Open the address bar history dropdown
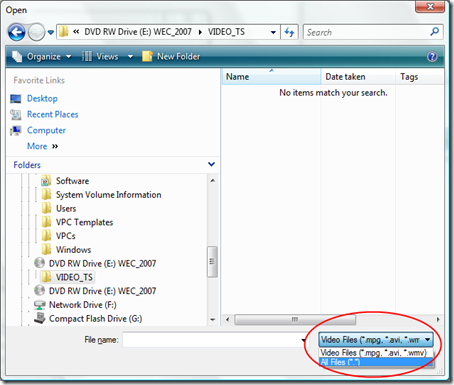This screenshot has height=385, width=454. click(x=273, y=32)
